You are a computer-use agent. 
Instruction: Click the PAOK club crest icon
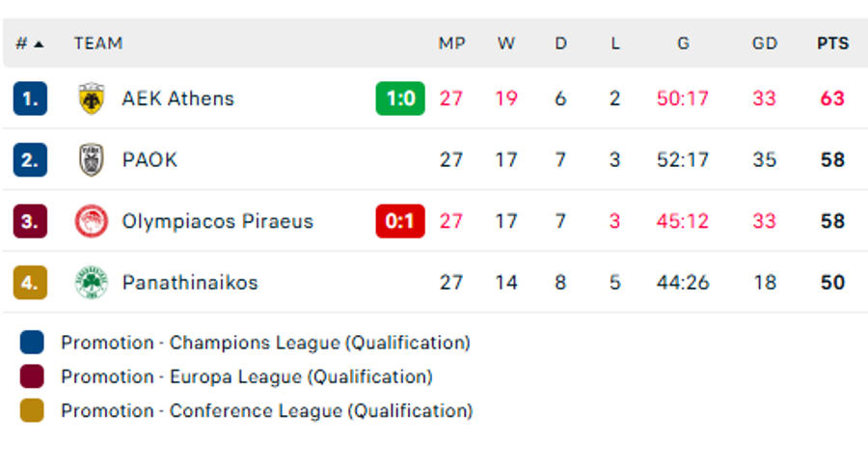point(92,160)
